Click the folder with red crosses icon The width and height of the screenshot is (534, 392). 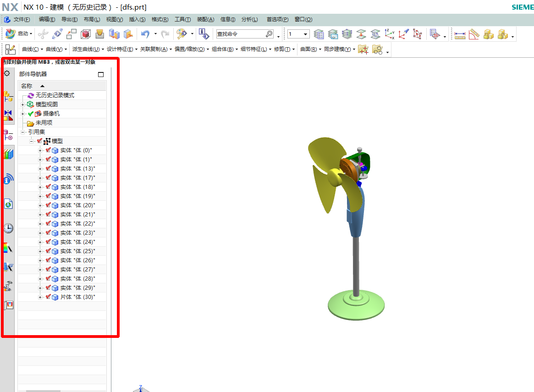363,50
